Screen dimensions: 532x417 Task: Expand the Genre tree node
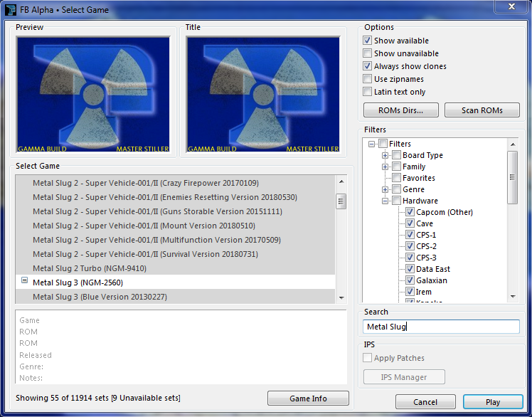385,189
